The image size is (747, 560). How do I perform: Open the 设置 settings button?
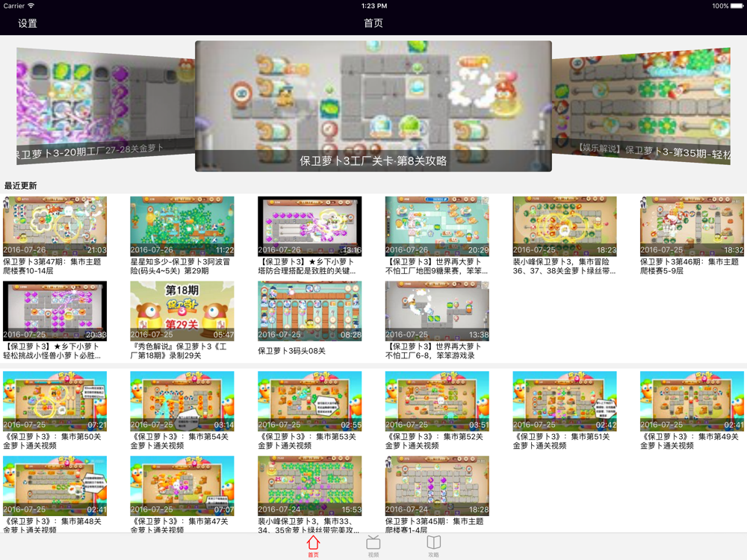pyautogui.click(x=27, y=23)
